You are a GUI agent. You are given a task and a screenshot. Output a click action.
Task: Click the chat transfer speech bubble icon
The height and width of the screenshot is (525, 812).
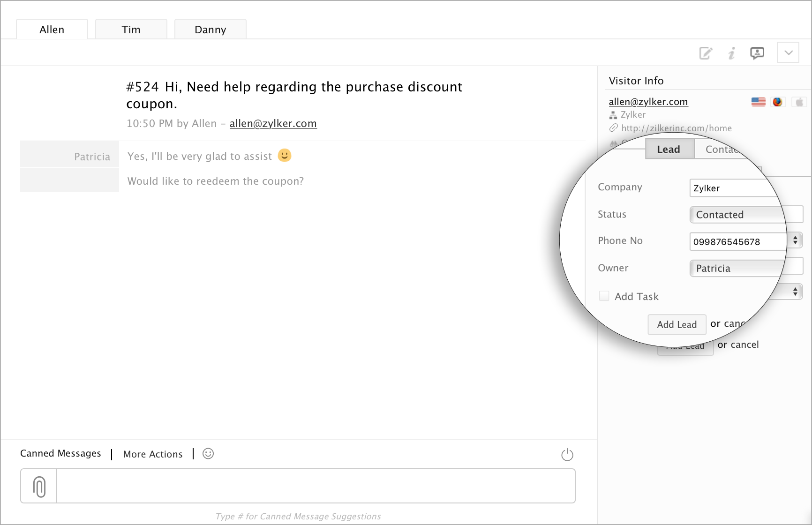pyautogui.click(x=757, y=53)
